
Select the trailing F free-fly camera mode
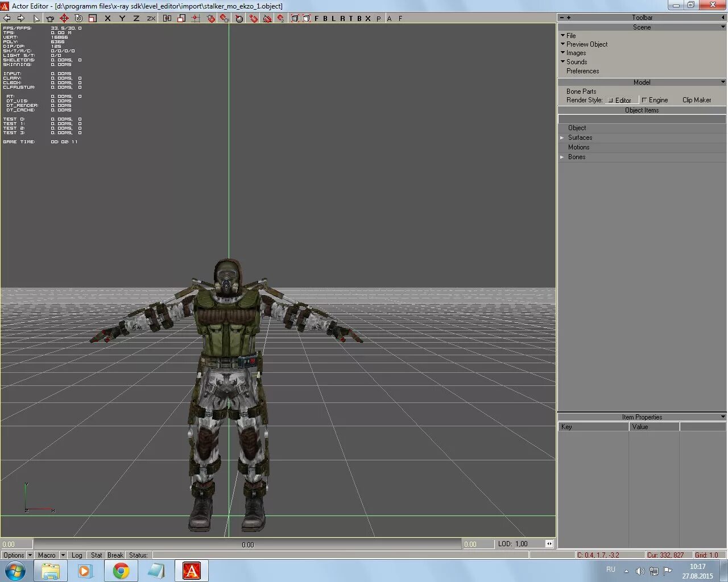click(x=400, y=18)
